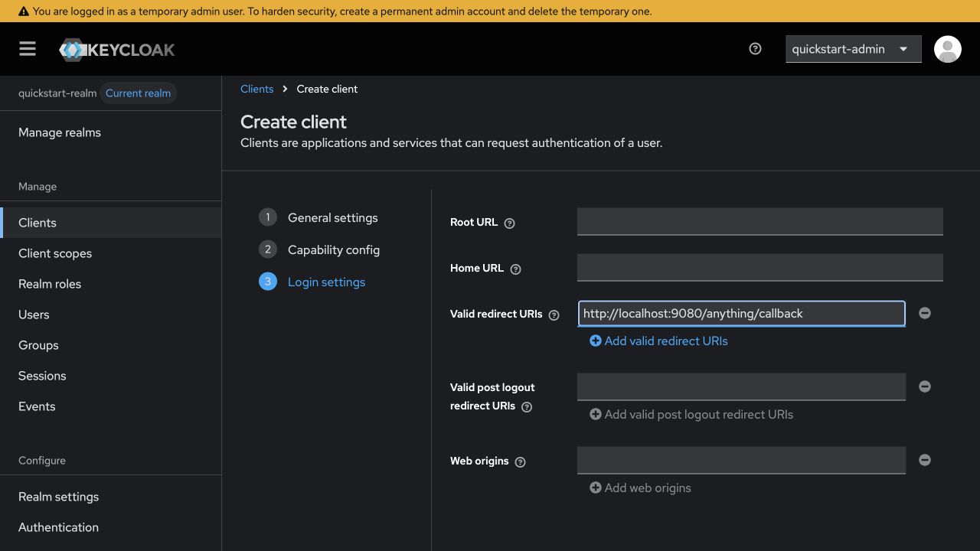980x551 pixels.
Task: Open Realm settings in the sidebar
Action: pos(110,497)
